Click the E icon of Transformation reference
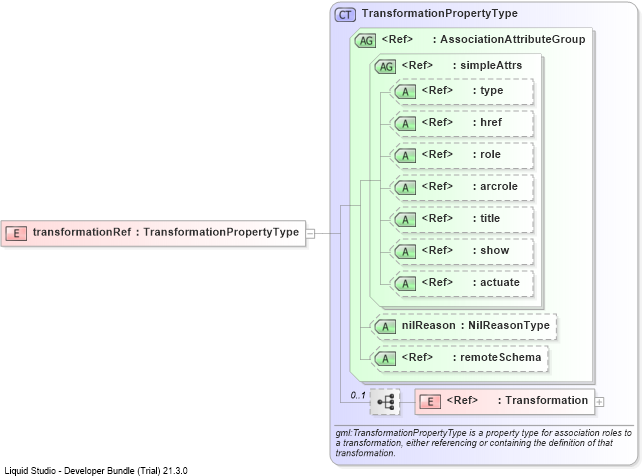 point(430,402)
